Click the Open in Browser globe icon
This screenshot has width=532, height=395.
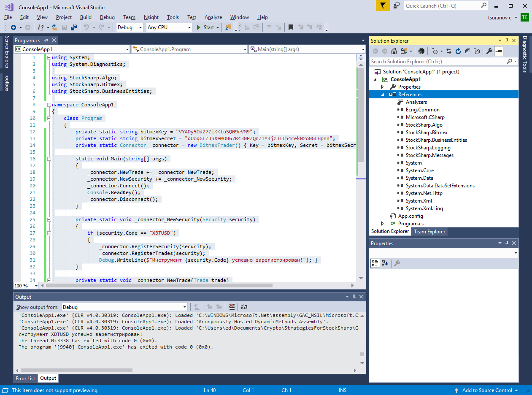421,51
